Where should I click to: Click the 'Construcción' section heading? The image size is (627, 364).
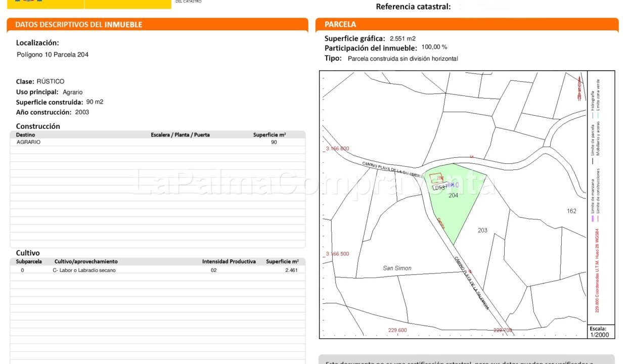[x=38, y=126]
